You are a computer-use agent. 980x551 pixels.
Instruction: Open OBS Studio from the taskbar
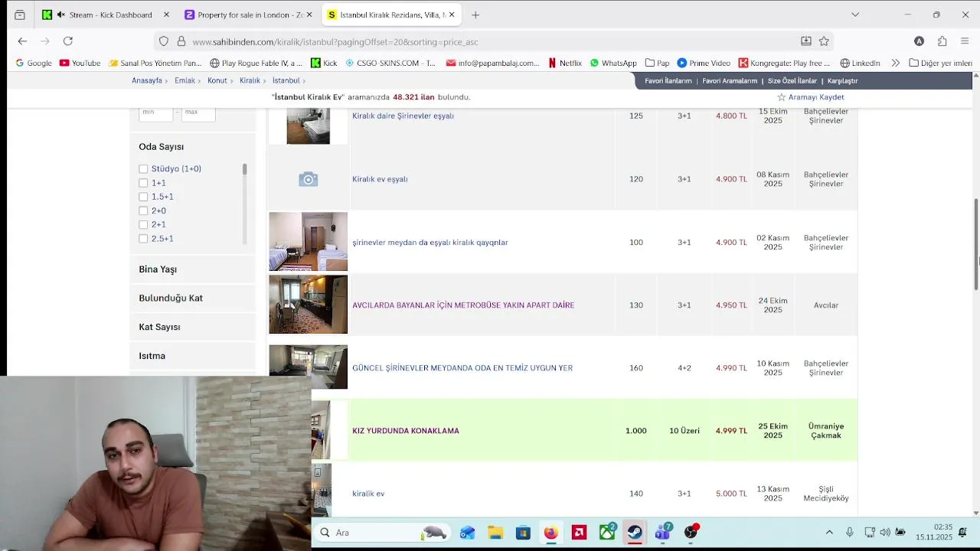tap(691, 533)
